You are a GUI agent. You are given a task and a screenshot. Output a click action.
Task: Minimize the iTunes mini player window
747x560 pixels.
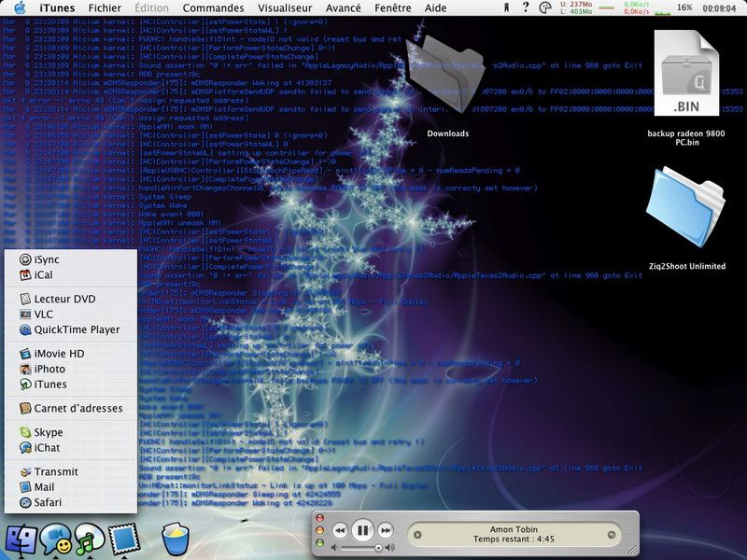(x=319, y=530)
